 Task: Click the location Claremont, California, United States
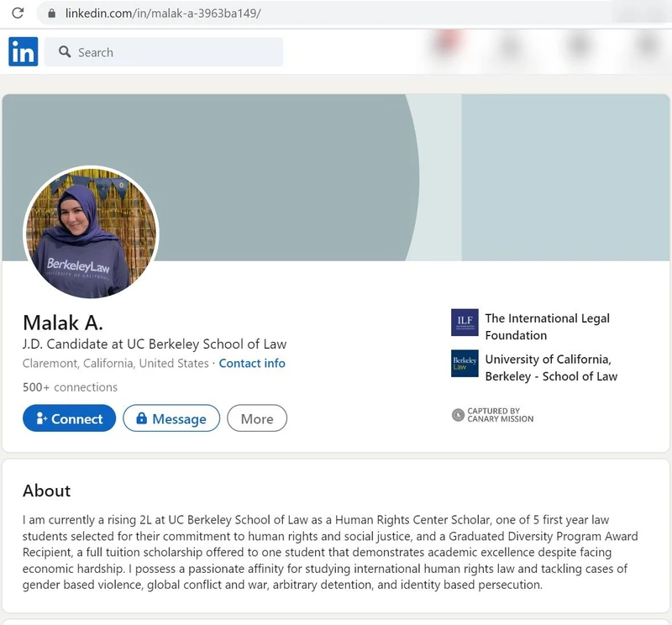(x=116, y=363)
